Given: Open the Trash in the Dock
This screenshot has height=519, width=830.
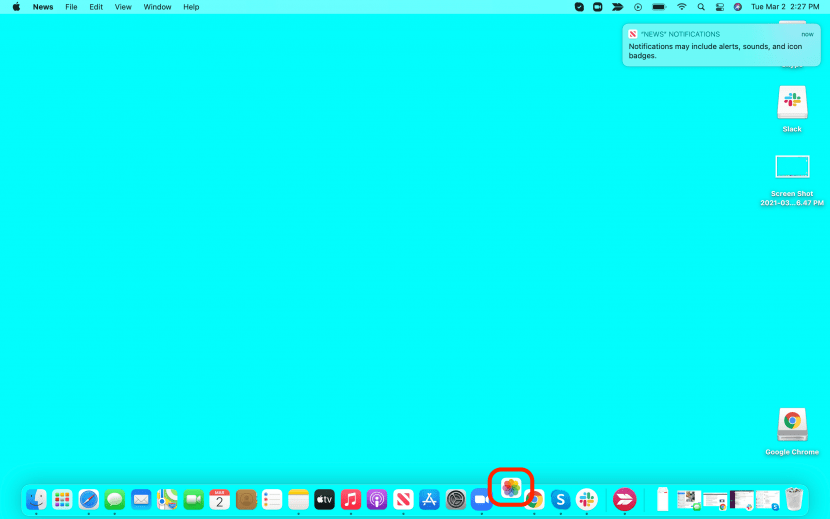Looking at the screenshot, I should (x=794, y=499).
